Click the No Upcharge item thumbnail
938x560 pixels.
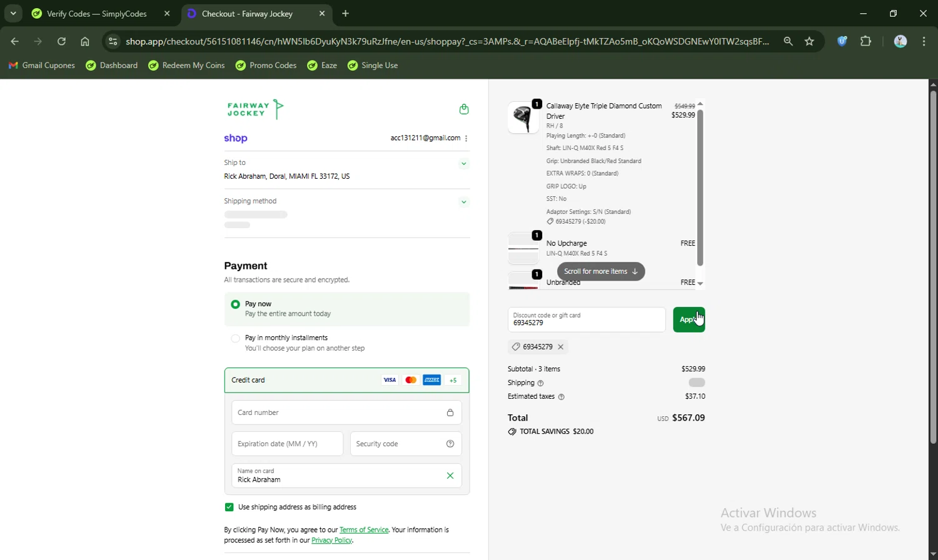coord(523,249)
